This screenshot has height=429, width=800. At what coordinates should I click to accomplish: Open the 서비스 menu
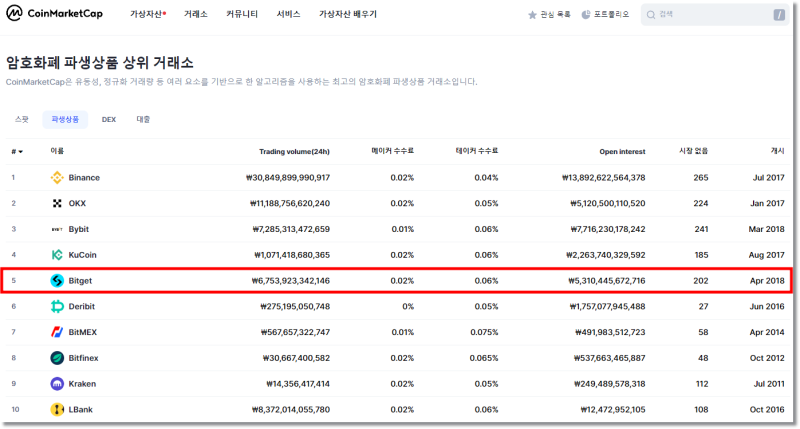[x=288, y=14]
